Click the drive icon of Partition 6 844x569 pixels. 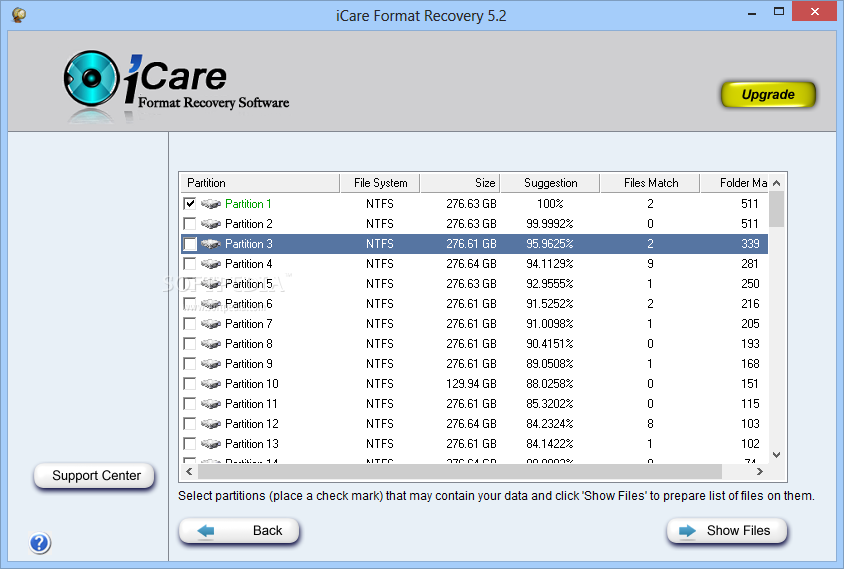tap(211, 304)
